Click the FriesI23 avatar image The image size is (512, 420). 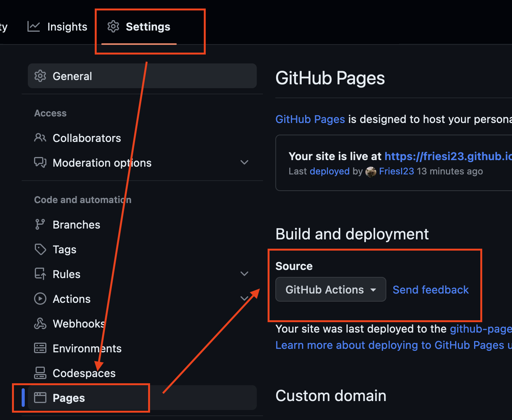pos(371,172)
